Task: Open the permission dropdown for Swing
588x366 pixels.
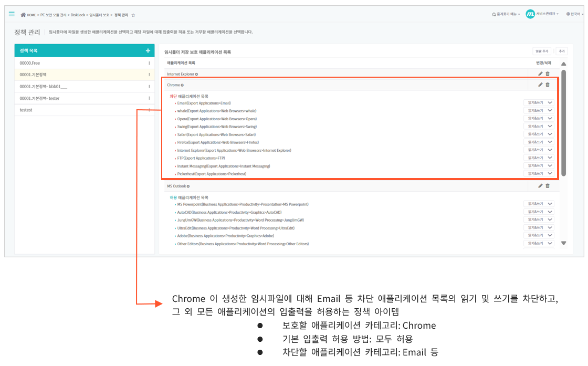Action: [539, 127]
